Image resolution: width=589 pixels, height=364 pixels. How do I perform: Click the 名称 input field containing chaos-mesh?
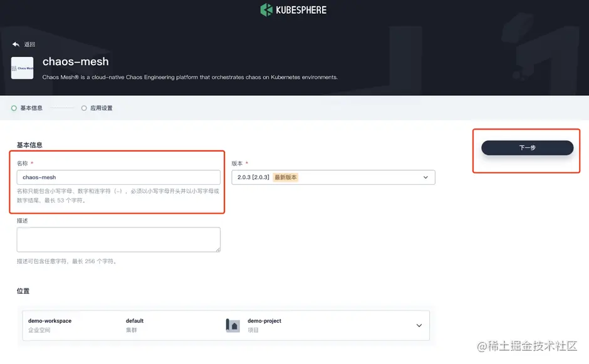coord(118,177)
